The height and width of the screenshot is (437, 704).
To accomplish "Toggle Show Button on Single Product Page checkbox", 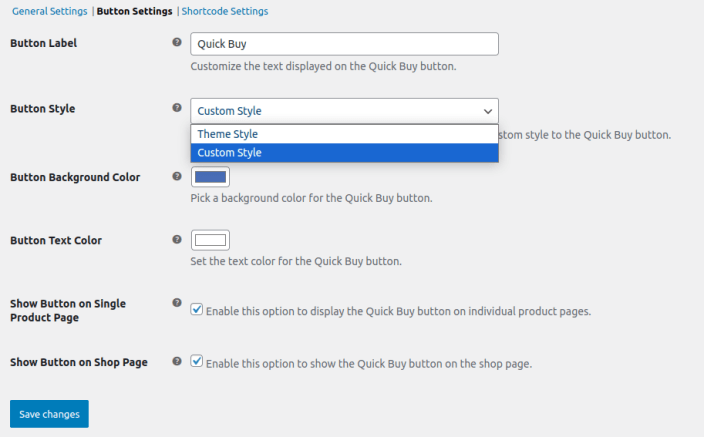I will coord(197,310).
